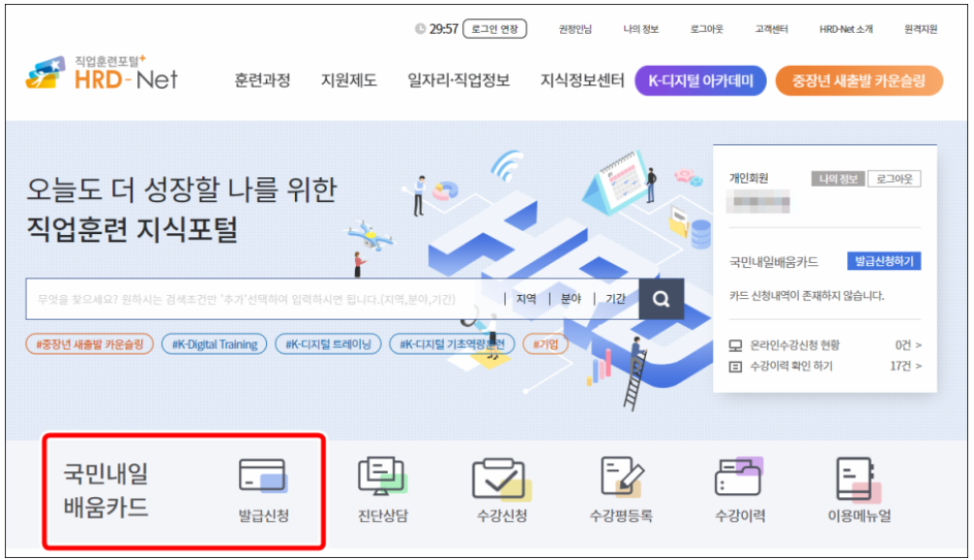
Task: Open 온라인수강신청 현황 0건 row
Action: [825, 345]
